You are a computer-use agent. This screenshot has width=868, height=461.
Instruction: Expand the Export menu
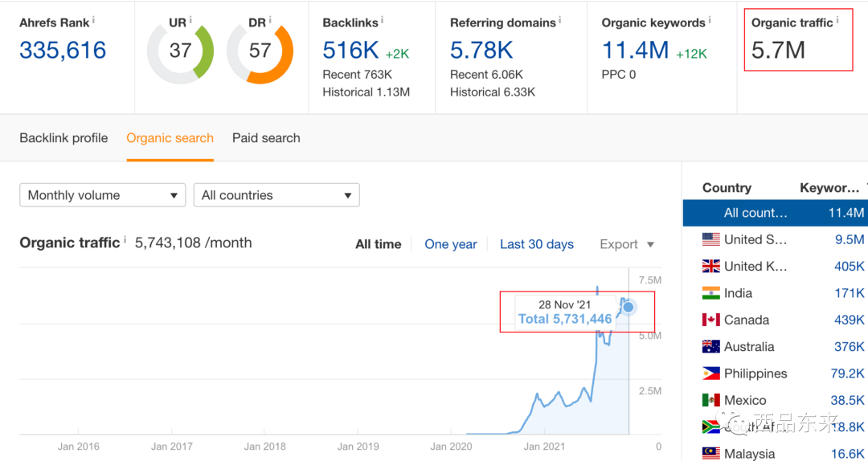click(627, 245)
